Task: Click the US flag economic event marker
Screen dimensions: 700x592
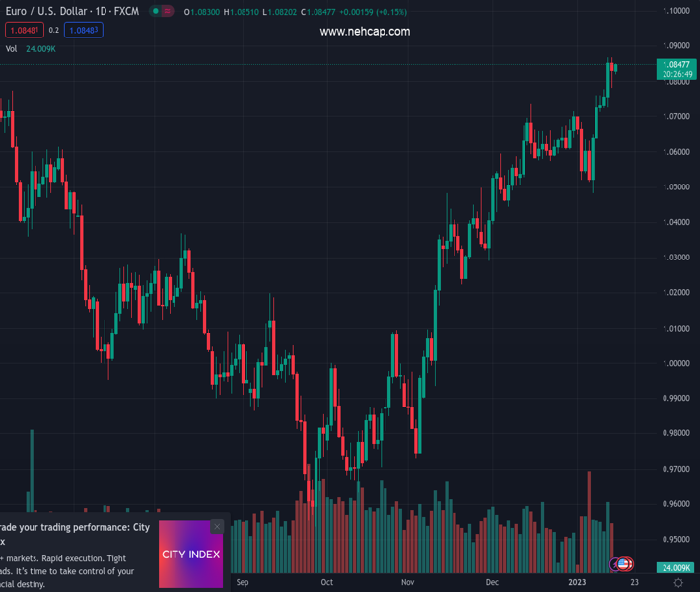Action: [624, 564]
